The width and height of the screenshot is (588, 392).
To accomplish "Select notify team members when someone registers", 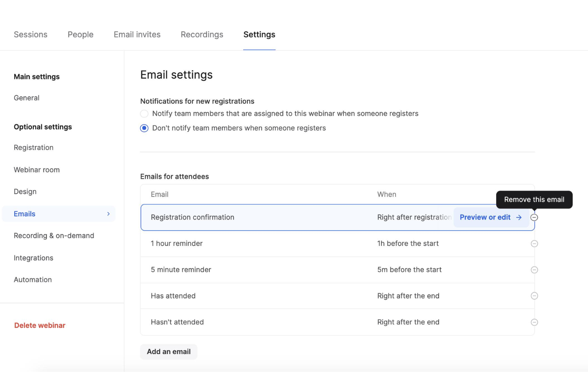I will 144,114.
